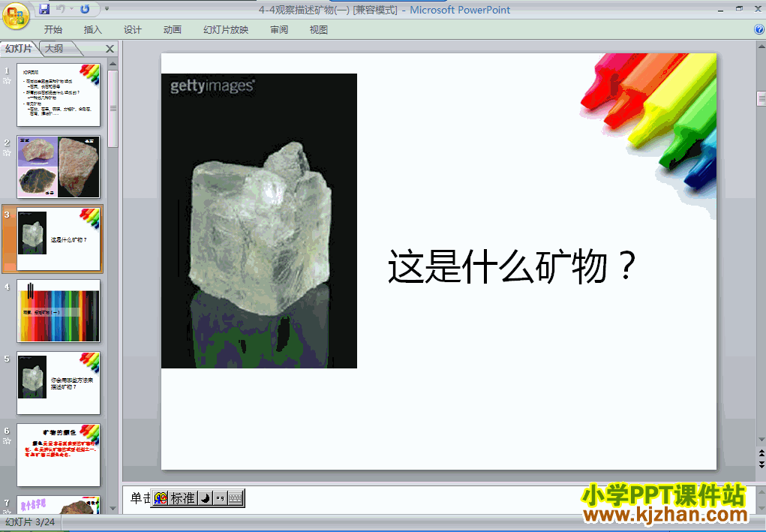Go to next slide with double-down arrow
This screenshot has width=766, height=532.
761,464
